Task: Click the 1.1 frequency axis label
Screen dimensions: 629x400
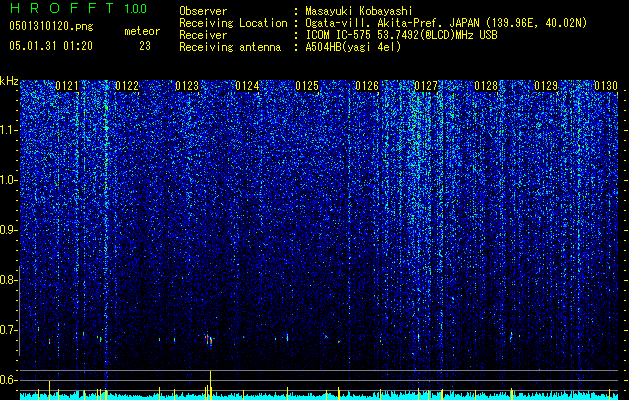Action: (8, 130)
